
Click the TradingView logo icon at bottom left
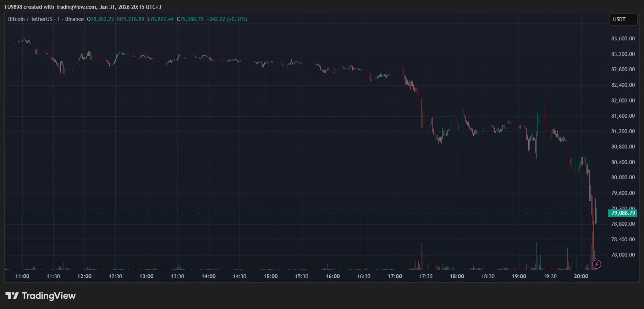click(x=12, y=296)
